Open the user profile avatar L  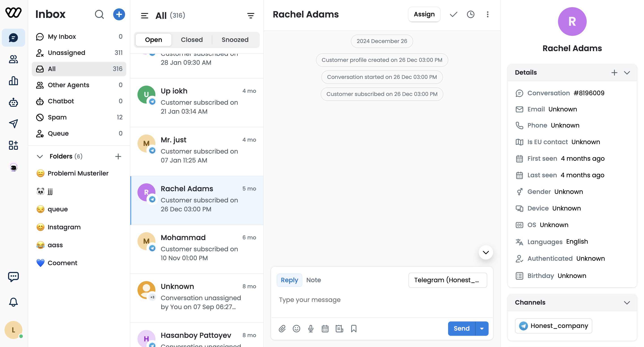(13, 330)
